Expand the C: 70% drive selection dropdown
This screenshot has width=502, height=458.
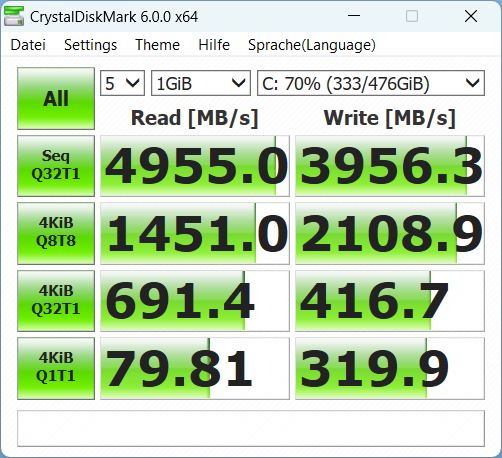(371, 83)
